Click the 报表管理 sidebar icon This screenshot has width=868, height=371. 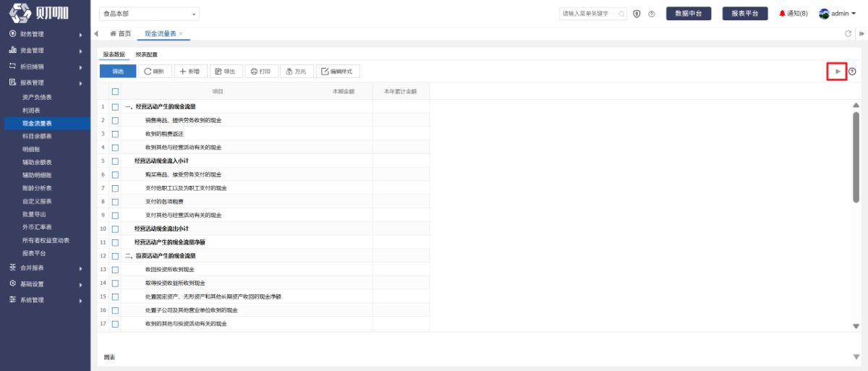coord(12,82)
